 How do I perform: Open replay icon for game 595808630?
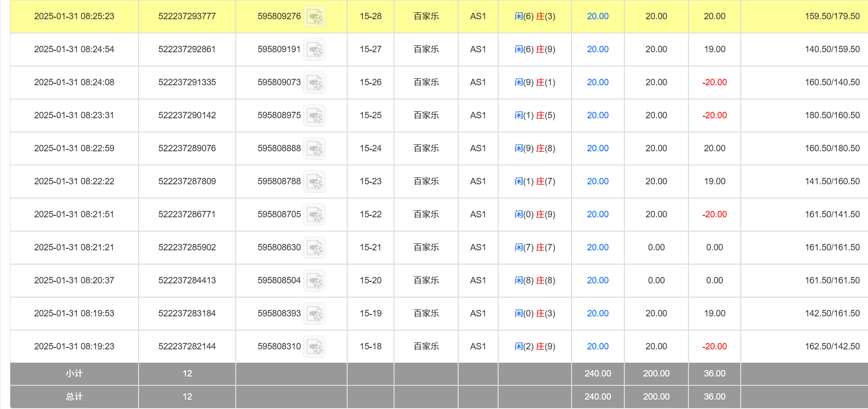(314, 248)
